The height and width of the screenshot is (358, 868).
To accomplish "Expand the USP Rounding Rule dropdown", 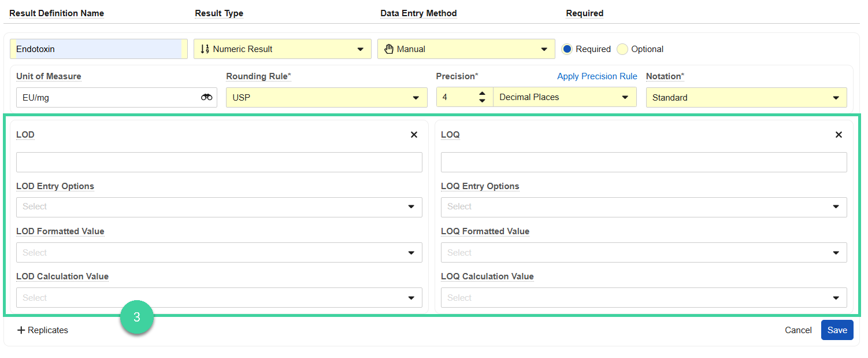I will click(326, 98).
